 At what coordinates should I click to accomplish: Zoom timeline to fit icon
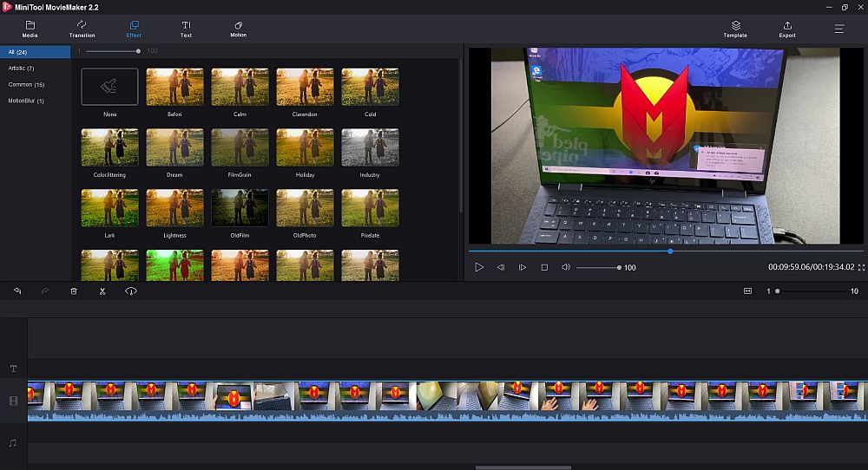click(747, 290)
